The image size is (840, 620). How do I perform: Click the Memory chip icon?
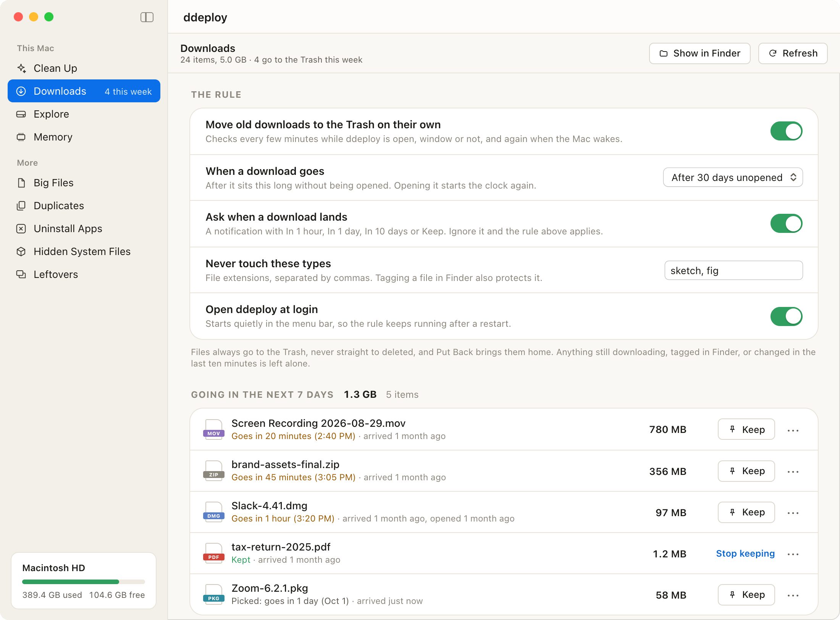pyautogui.click(x=21, y=137)
